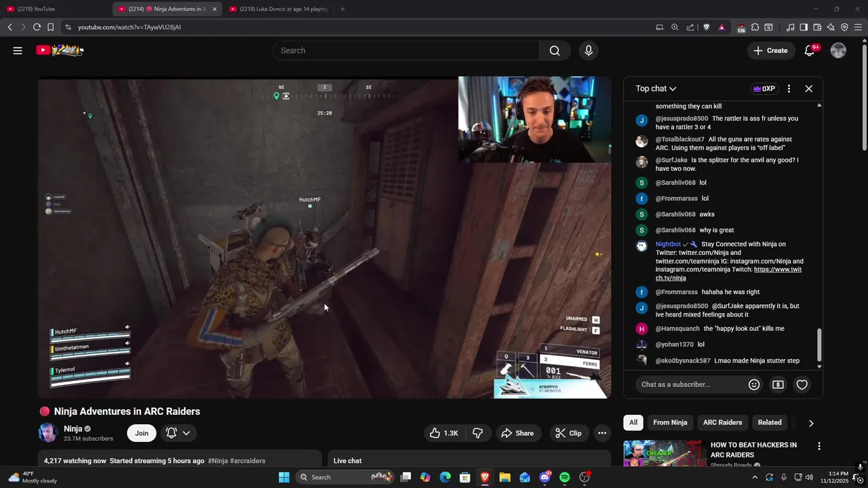868x488 pixels.
Task: Open the account avatar menu
Action: 838,50
